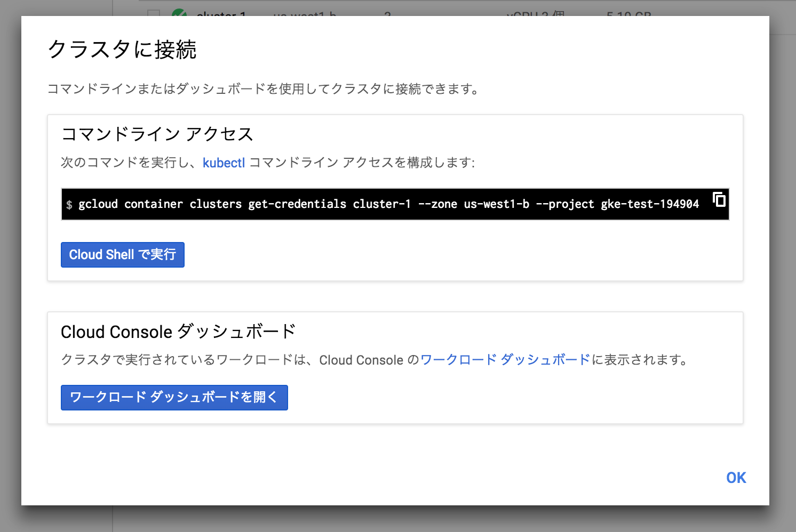Open the ワークロード ダッシュボード hyperlink

coord(505,360)
